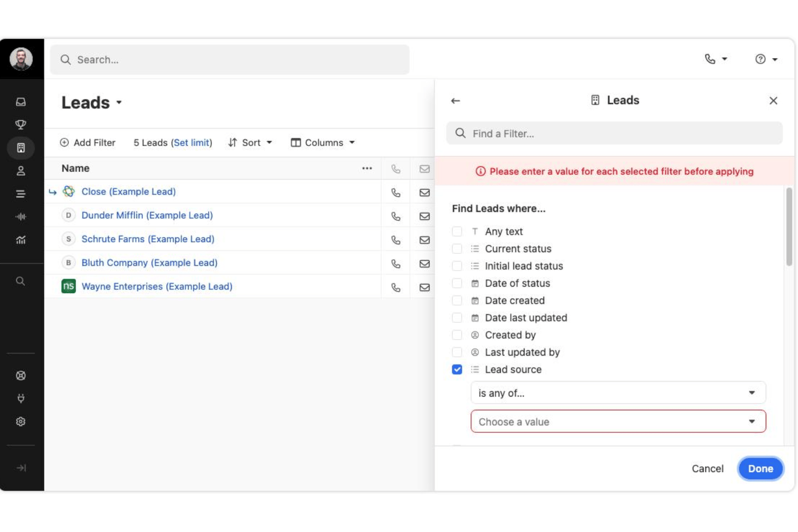The height and width of the screenshot is (532, 798).
Task: Check the Last updated by filter
Action: pos(457,352)
